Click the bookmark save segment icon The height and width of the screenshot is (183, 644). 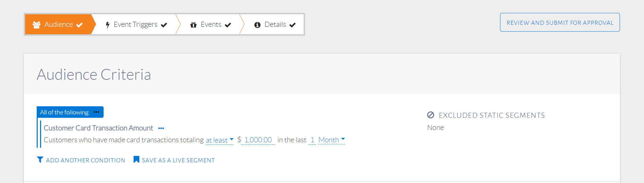136,160
